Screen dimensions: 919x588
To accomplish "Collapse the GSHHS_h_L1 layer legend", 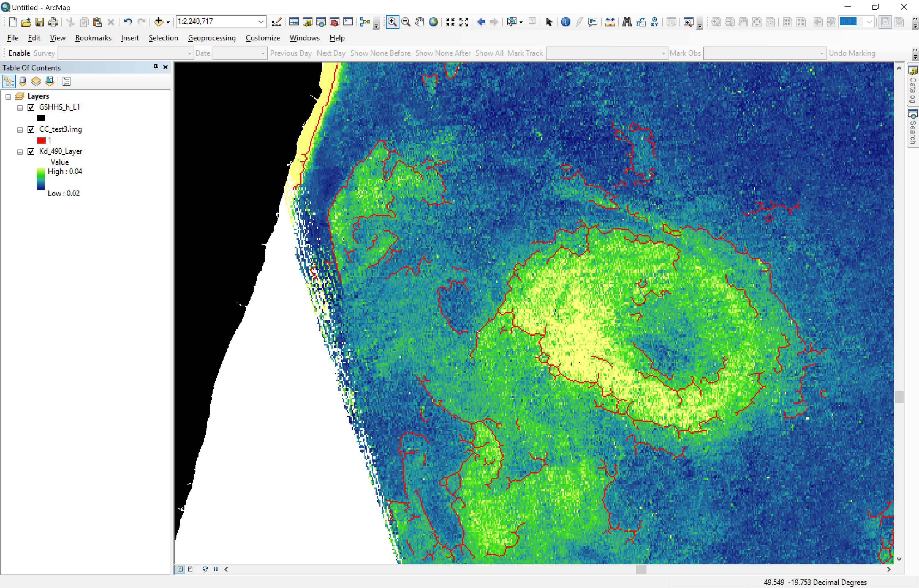I will pos(20,108).
